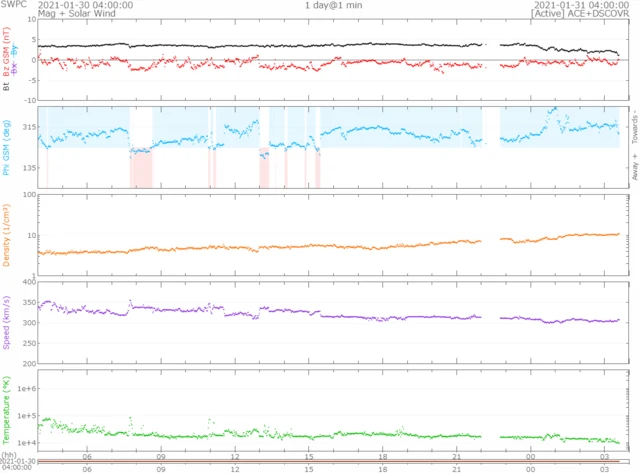Click the end time '2021-01-31 04:00:00'
The image size is (640, 473).
(x=582, y=5)
